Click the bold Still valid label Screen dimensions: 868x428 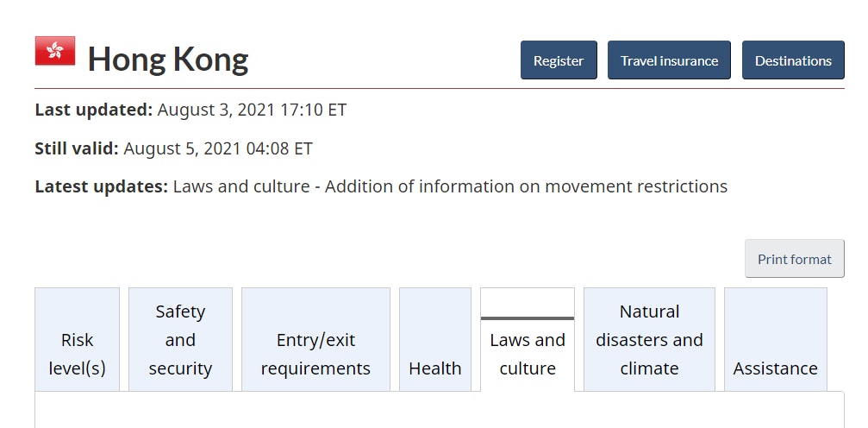(77, 148)
